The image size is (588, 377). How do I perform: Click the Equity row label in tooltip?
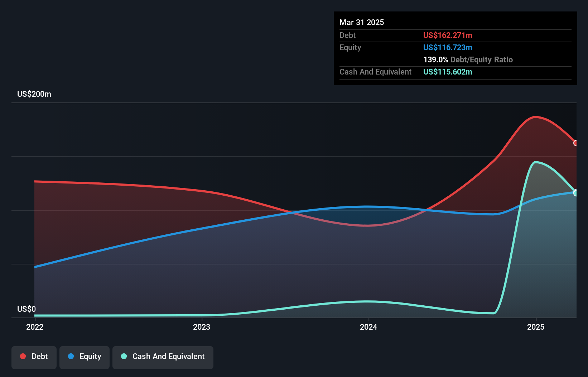coord(350,47)
